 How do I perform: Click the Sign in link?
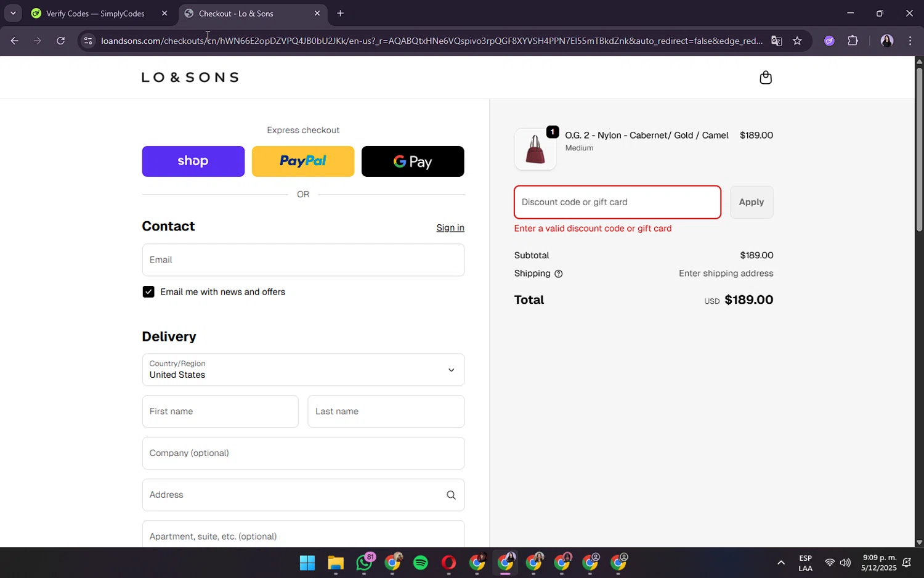tap(450, 228)
